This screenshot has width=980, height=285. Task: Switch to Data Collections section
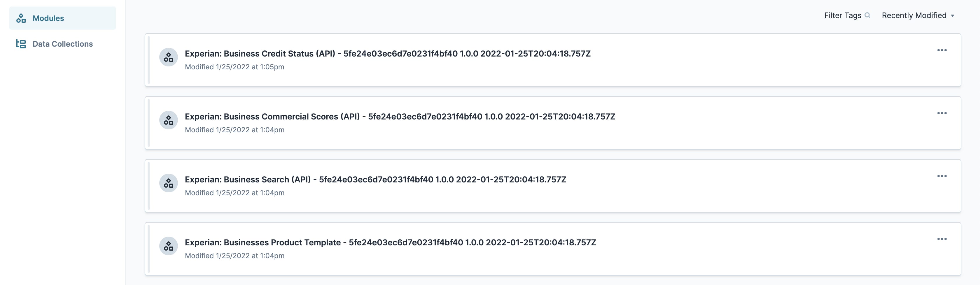tap(63, 44)
